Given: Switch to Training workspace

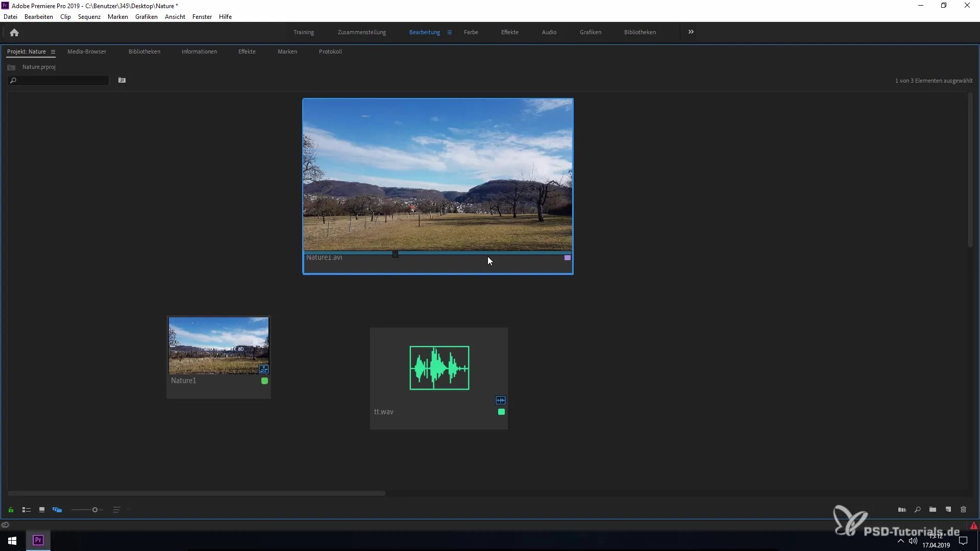Looking at the screenshot, I should 304,32.
